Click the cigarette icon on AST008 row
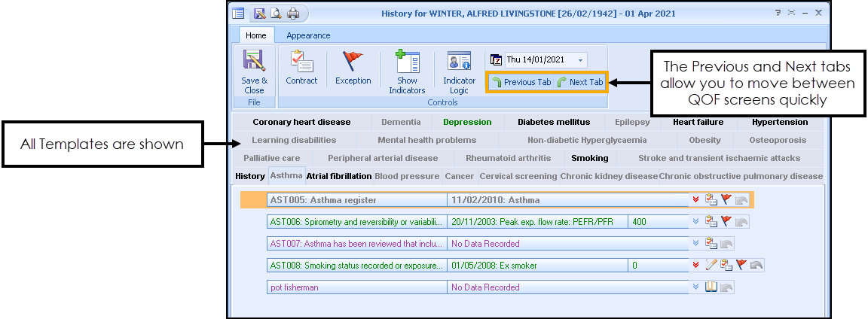Viewport: 868px width, 319px height. coord(711,265)
